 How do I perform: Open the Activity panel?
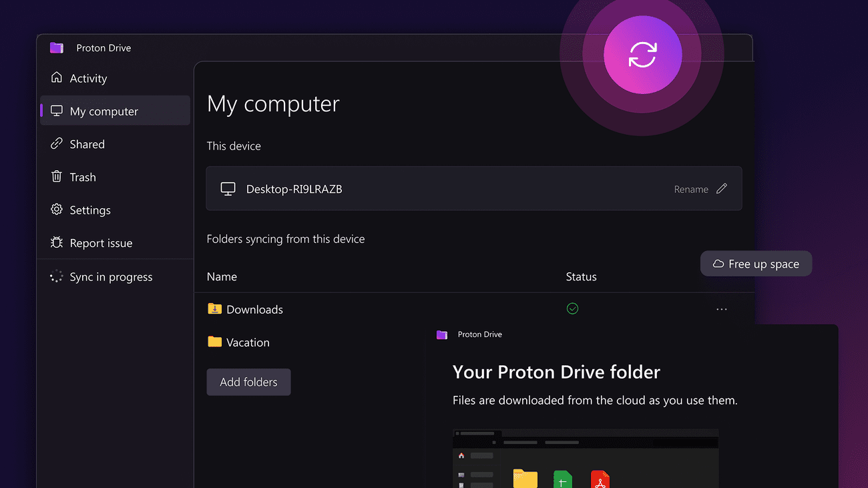88,78
